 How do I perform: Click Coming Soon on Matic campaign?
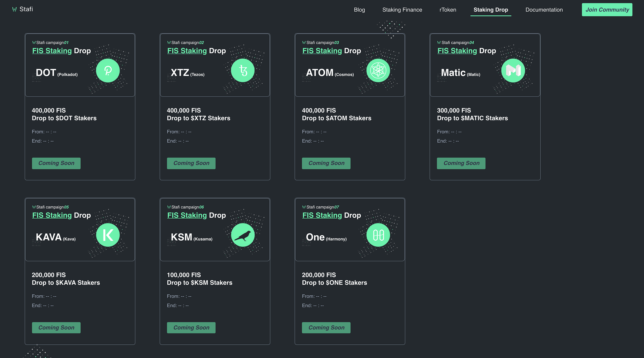[x=461, y=163]
